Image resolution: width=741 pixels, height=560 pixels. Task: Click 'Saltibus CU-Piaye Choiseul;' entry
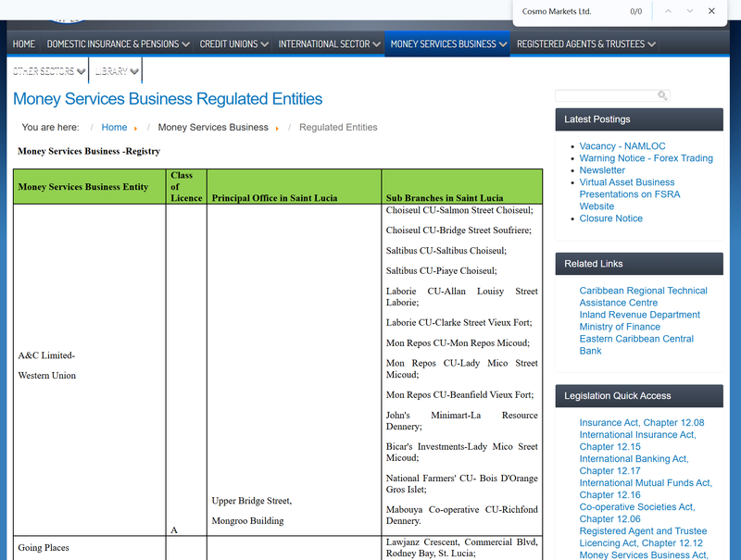[442, 271]
